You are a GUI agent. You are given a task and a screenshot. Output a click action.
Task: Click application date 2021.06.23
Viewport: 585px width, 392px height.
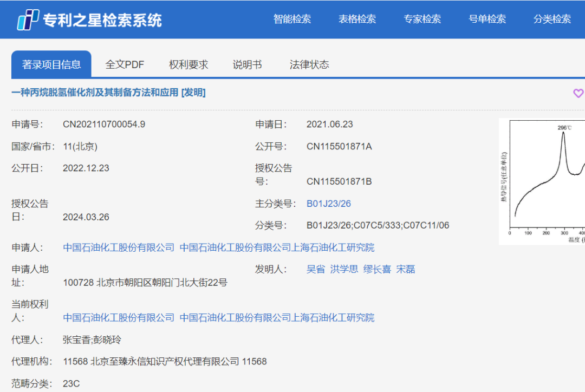point(330,124)
